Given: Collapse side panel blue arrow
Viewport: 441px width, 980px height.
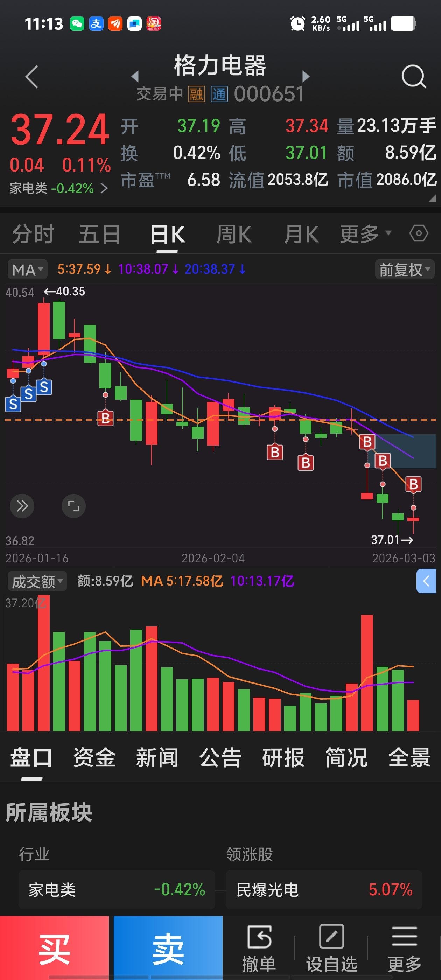Looking at the screenshot, I should click(x=426, y=581).
